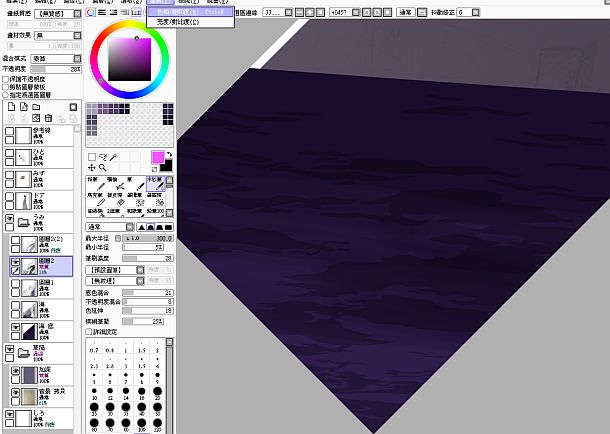Select the lasso tool
The width and height of the screenshot is (610, 434).
tap(103, 157)
